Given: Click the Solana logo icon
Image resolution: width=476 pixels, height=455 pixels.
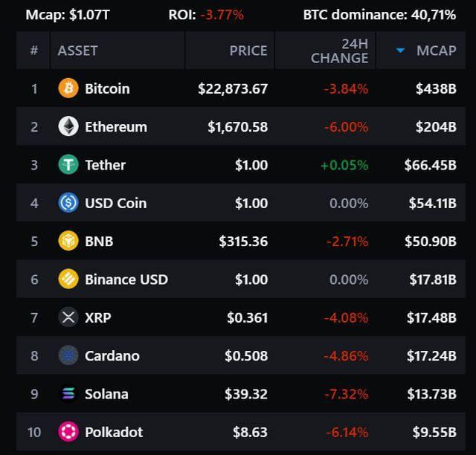Looking at the screenshot, I should tap(68, 394).
